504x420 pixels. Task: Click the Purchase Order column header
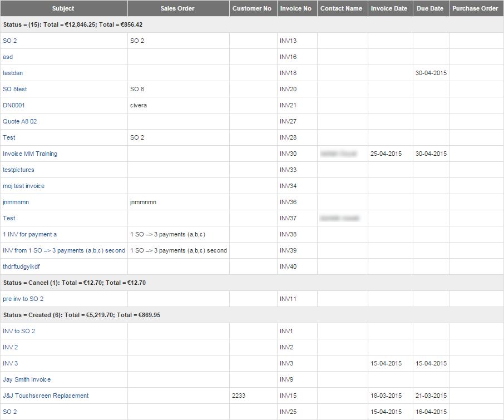coord(475,8)
